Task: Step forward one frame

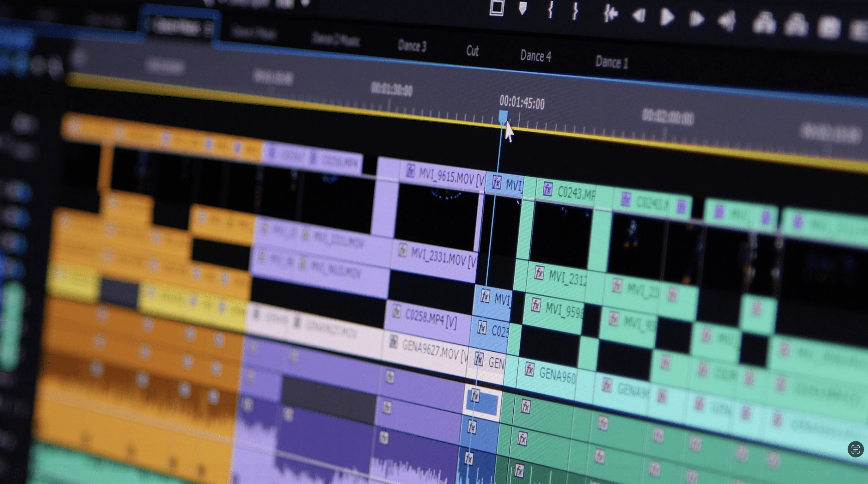Action: click(x=696, y=19)
